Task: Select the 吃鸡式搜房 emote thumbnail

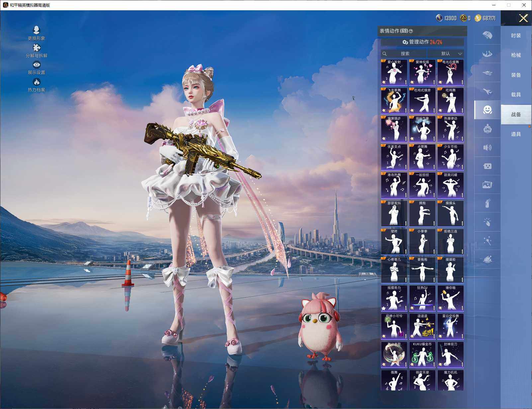Action: tap(422, 101)
